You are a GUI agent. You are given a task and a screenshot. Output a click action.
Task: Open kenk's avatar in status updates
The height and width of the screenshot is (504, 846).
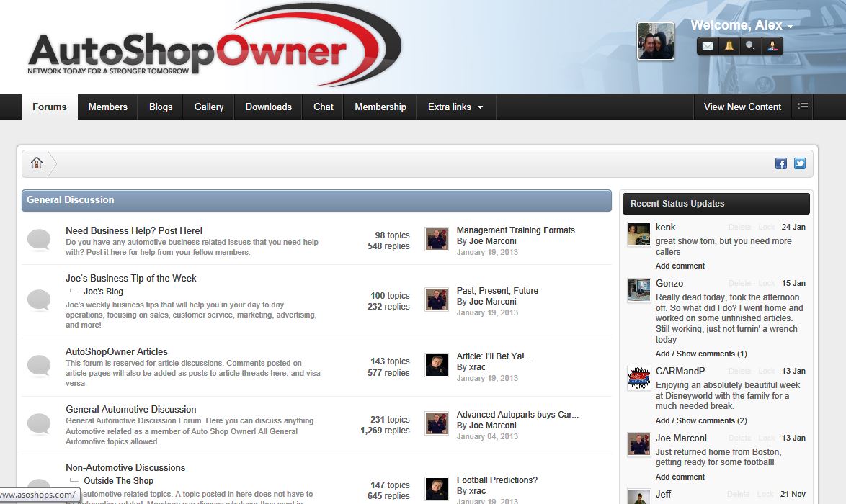pos(638,235)
